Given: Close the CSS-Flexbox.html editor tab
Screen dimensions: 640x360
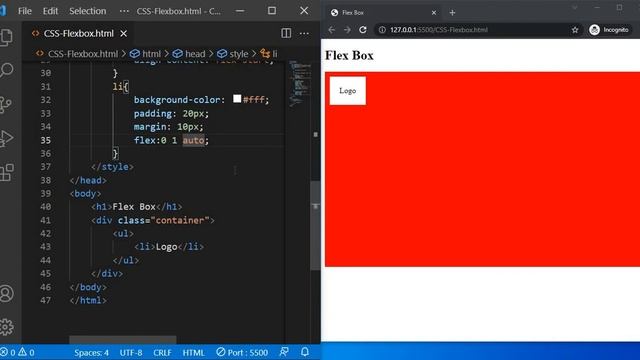Looking at the screenshot, I should coord(124,34).
